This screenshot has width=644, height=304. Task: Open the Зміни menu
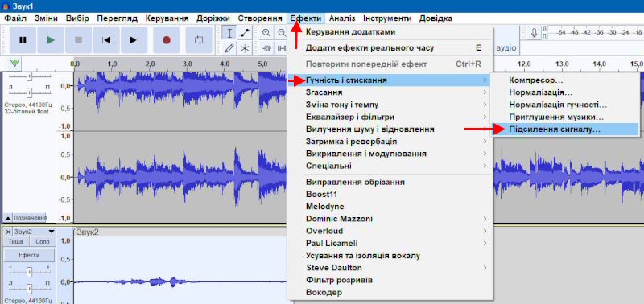(x=46, y=18)
